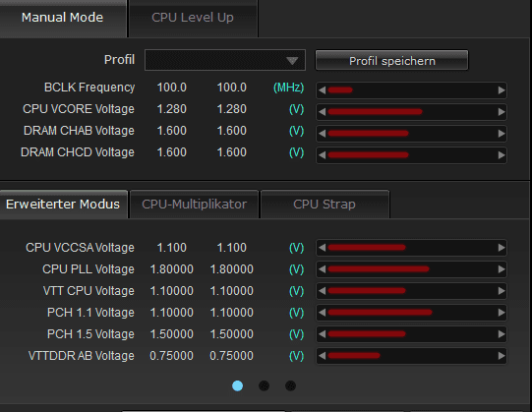
Task: Open the Profil dropdown
Action: (x=225, y=60)
